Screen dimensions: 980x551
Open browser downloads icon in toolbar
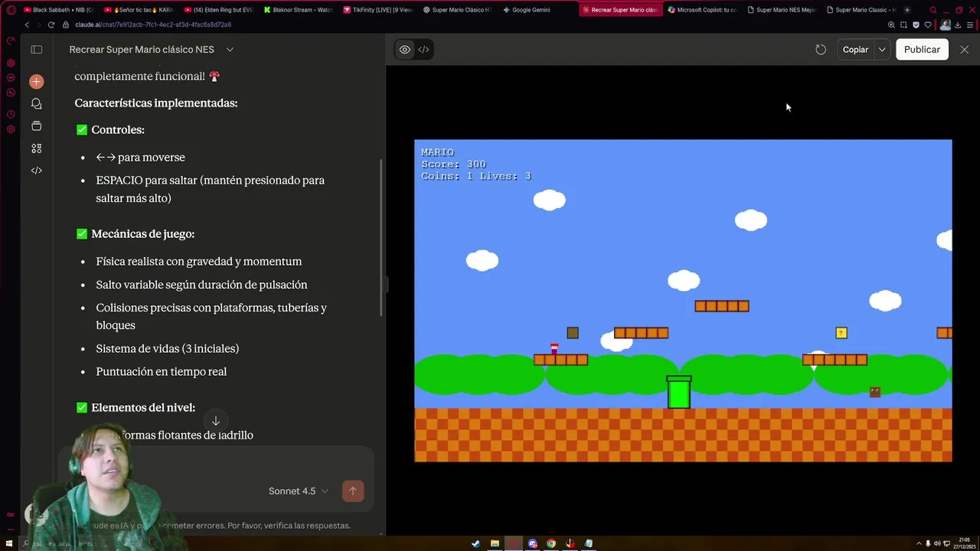point(957,24)
